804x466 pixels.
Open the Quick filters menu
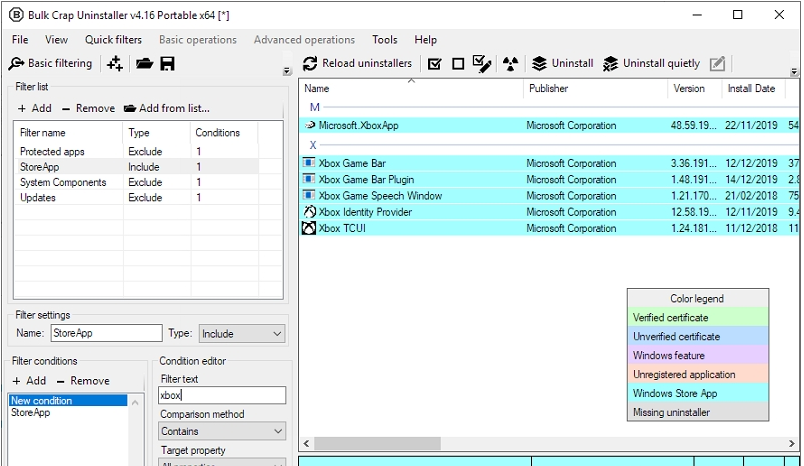113,39
